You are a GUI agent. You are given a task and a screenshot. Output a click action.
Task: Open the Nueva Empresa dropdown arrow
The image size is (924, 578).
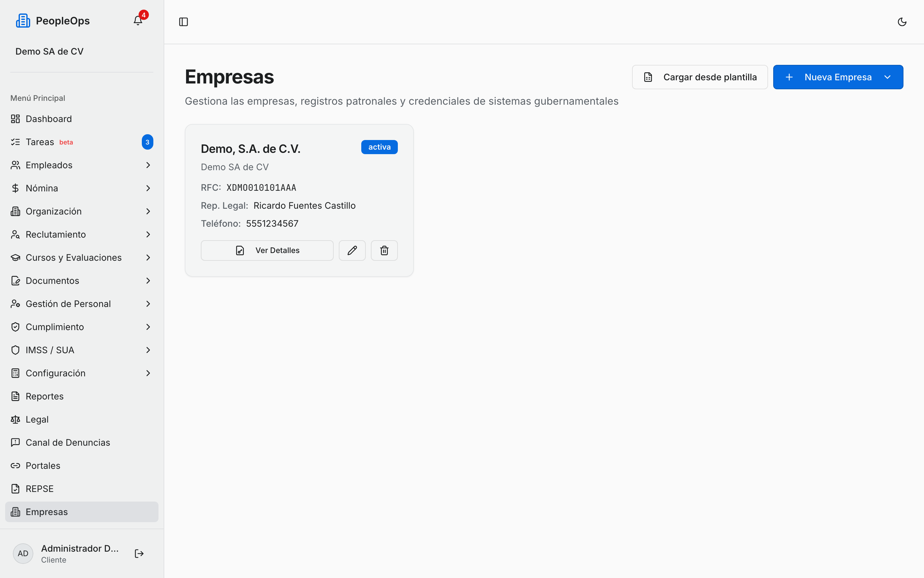pyautogui.click(x=887, y=77)
